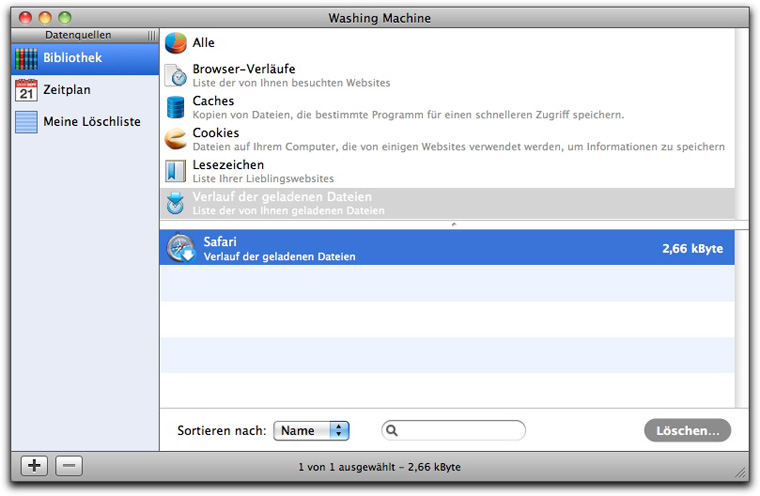Click the Browser-Verläufe clock document icon
This screenshot has width=760, height=496.
175,75
